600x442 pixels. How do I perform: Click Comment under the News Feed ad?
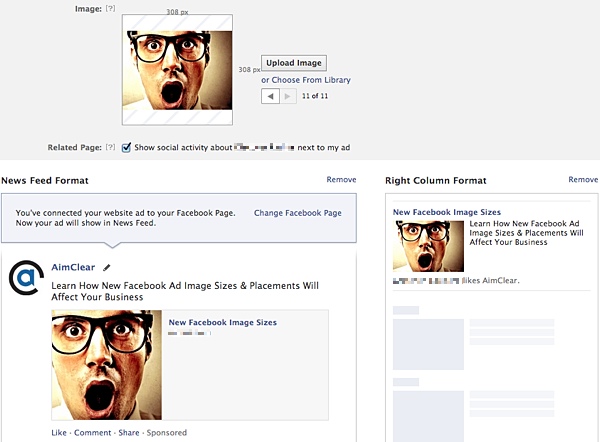click(93, 432)
